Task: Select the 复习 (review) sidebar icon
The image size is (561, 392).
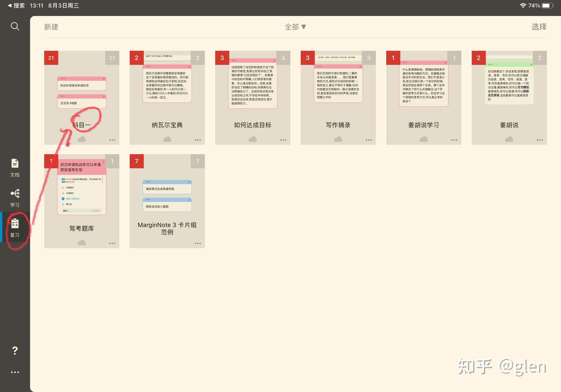Action: (15, 228)
